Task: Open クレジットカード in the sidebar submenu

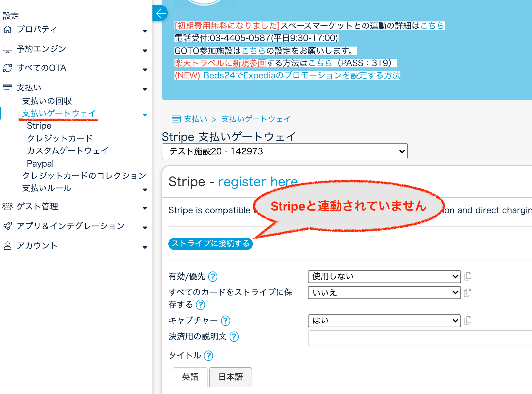Action: [60, 138]
